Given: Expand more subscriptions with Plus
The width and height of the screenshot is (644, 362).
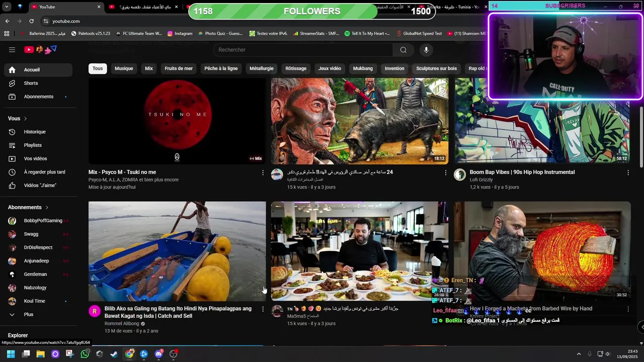Looking at the screenshot, I should pos(38,315).
